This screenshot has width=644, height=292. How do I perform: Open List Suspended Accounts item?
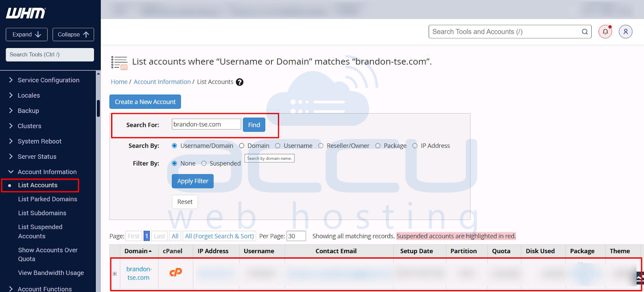pos(40,232)
